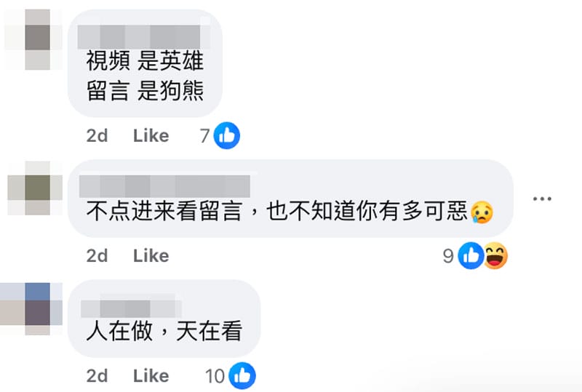Click the thumbs-up reaction beside count 9
Screen dimensions: 582x392
tap(471, 256)
